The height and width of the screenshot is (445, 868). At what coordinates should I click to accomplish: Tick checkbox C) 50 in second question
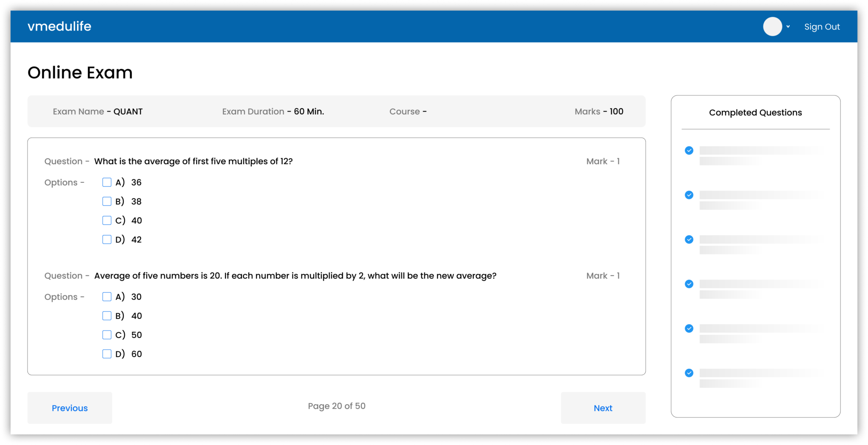coord(107,335)
